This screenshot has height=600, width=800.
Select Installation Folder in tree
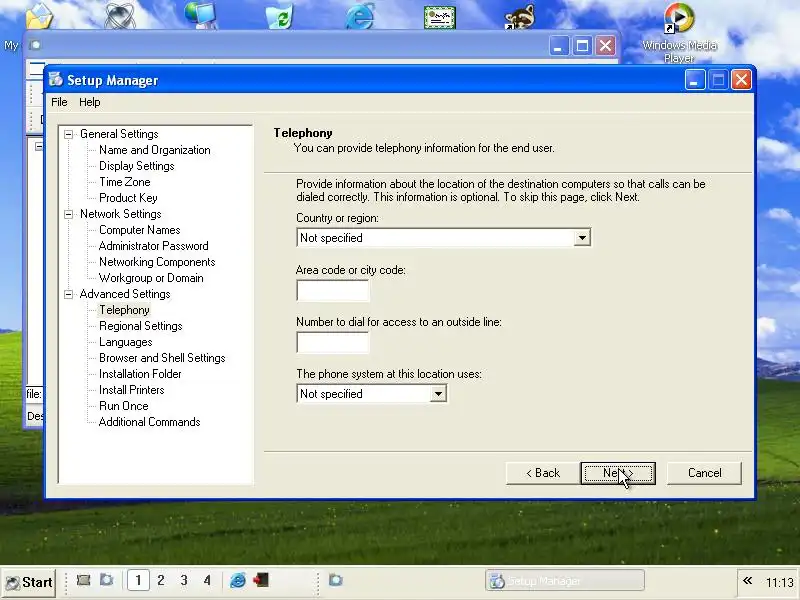click(x=140, y=374)
